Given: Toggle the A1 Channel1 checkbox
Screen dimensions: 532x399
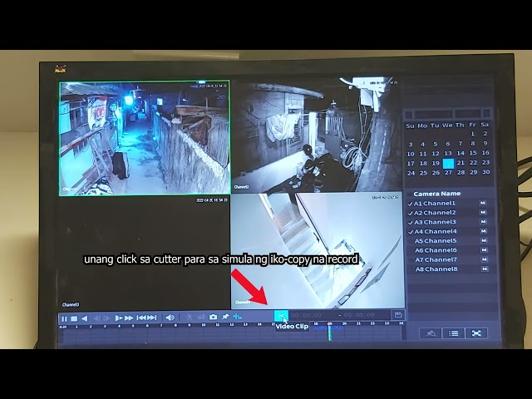Looking at the screenshot, I should coord(410,204).
